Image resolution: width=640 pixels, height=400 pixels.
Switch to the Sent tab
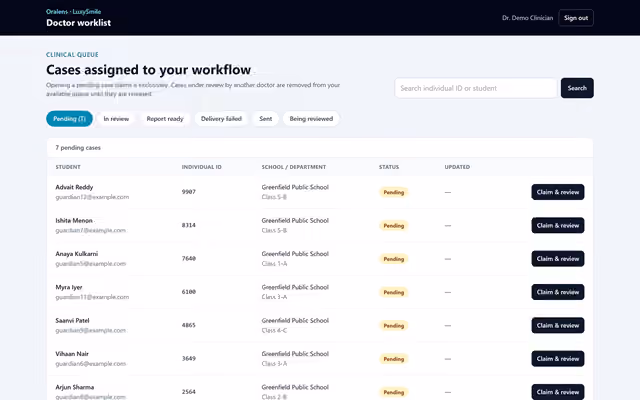[265, 119]
